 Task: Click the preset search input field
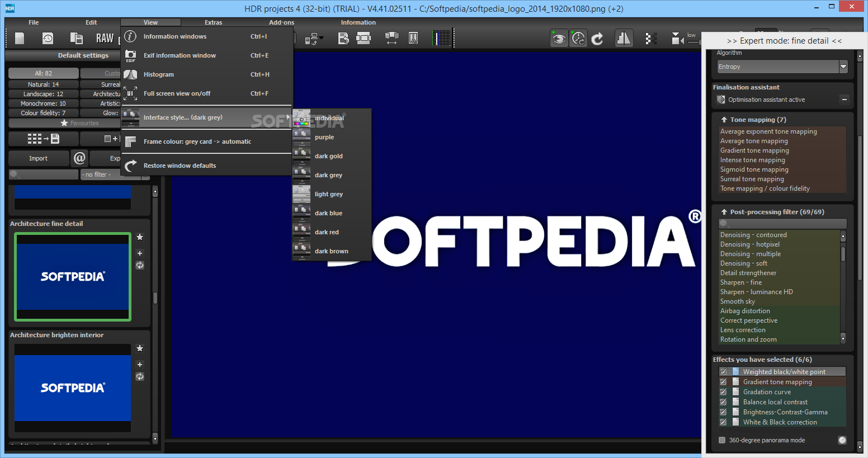click(44, 174)
